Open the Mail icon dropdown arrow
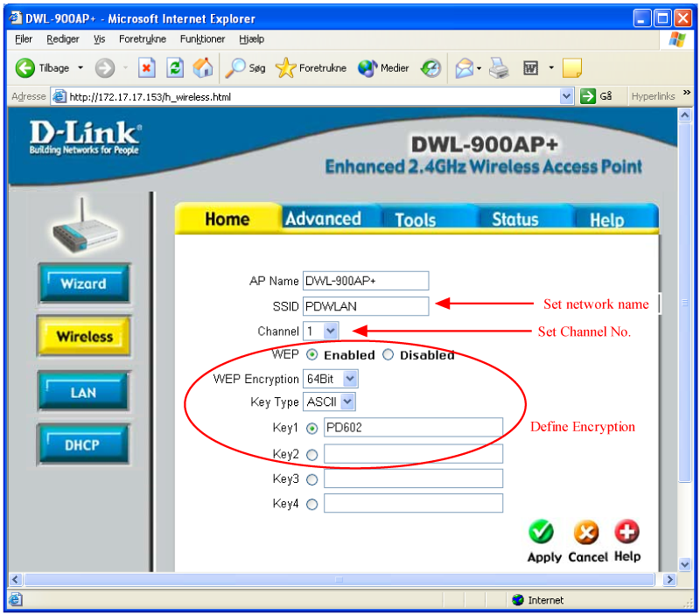This screenshot has height=615, width=700. click(479, 68)
